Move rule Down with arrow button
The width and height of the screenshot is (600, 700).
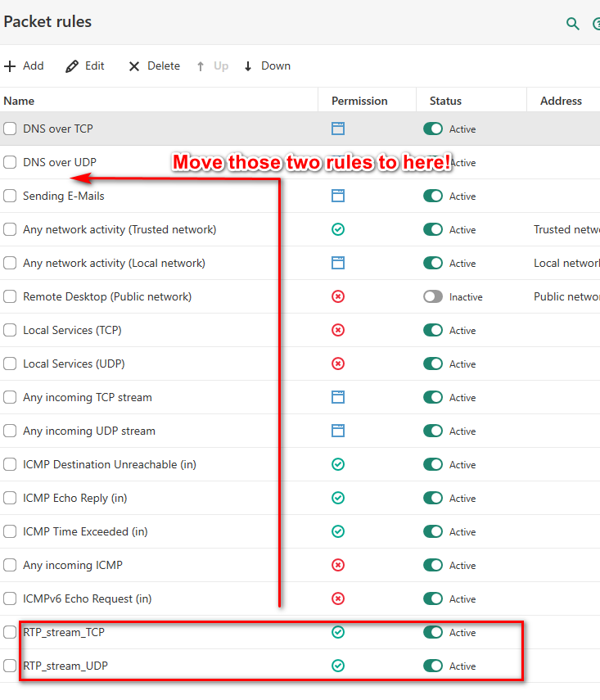(267, 65)
